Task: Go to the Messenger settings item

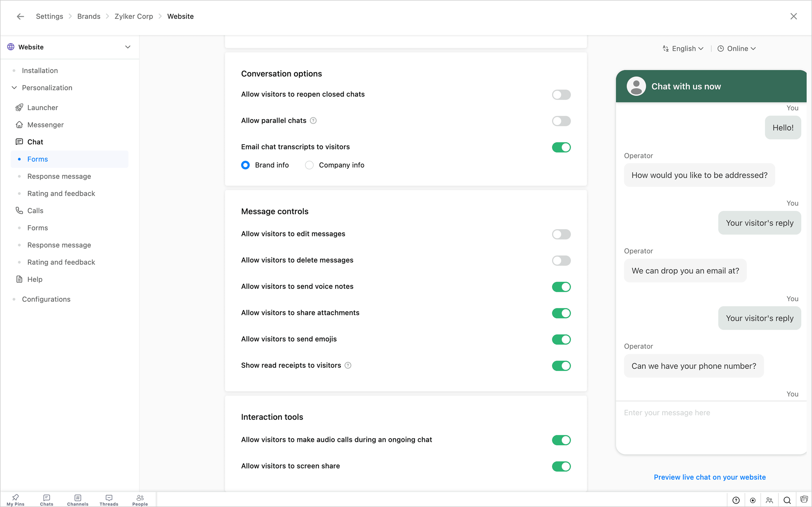Action: tap(45, 125)
